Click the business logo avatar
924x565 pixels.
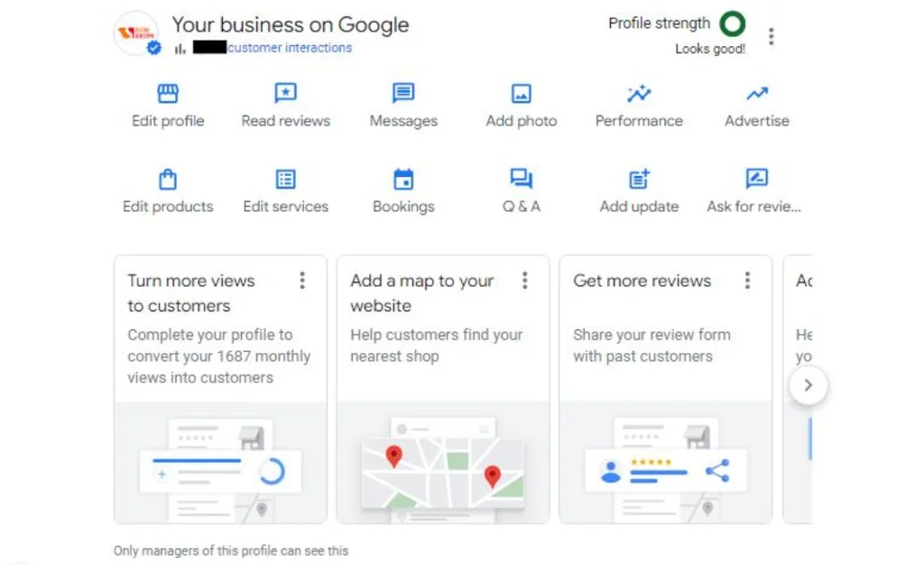tap(137, 33)
